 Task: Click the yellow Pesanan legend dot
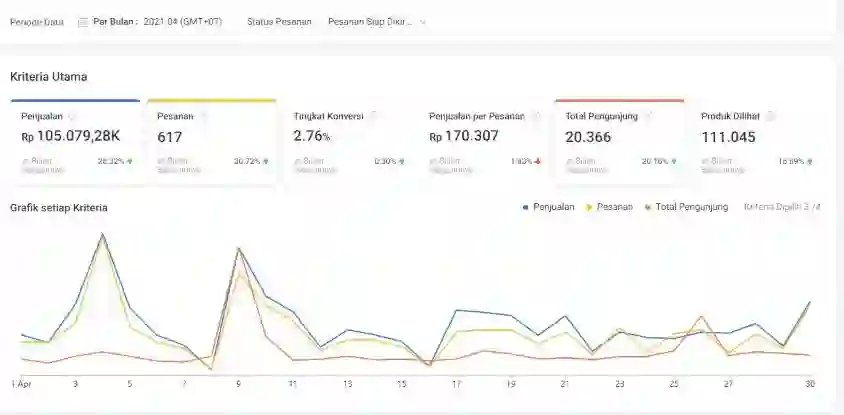pyautogui.click(x=589, y=207)
